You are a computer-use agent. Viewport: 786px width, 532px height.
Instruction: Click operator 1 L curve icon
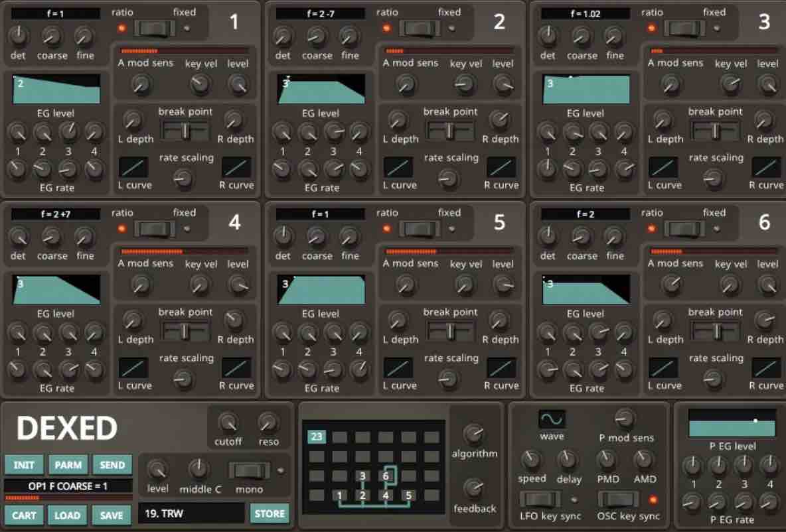(133, 167)
